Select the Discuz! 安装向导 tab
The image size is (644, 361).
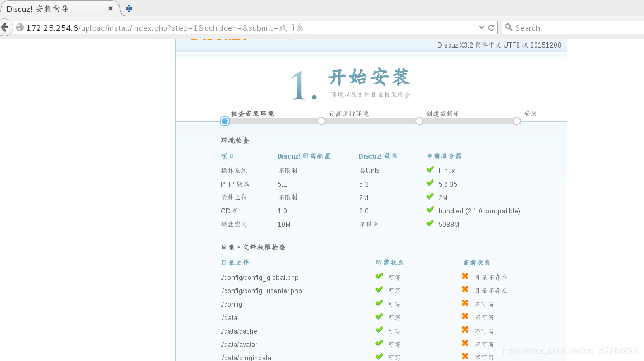tap(60, 8)
